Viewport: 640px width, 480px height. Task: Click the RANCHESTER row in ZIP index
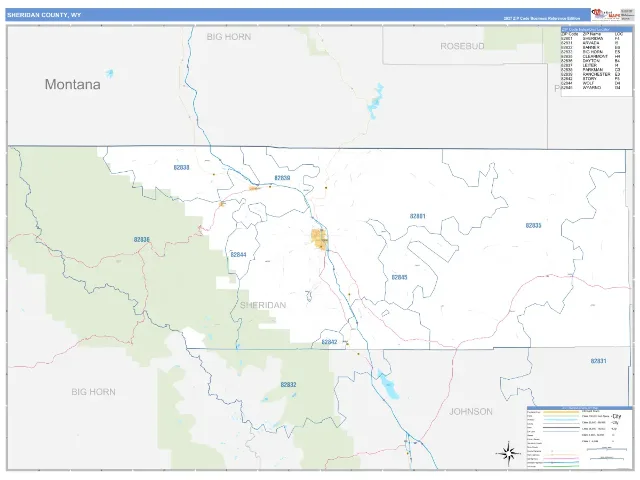[591, 74]
